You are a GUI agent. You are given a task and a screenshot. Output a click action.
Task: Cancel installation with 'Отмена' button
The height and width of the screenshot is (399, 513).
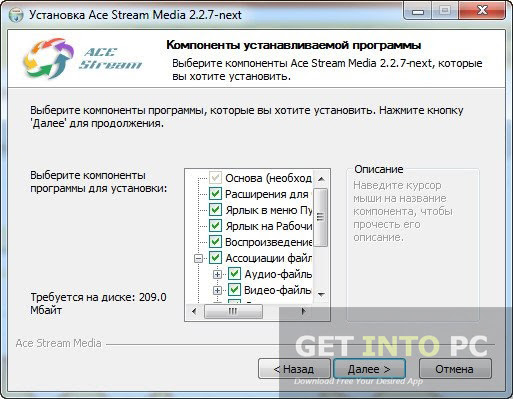click(x=455, y=369)
